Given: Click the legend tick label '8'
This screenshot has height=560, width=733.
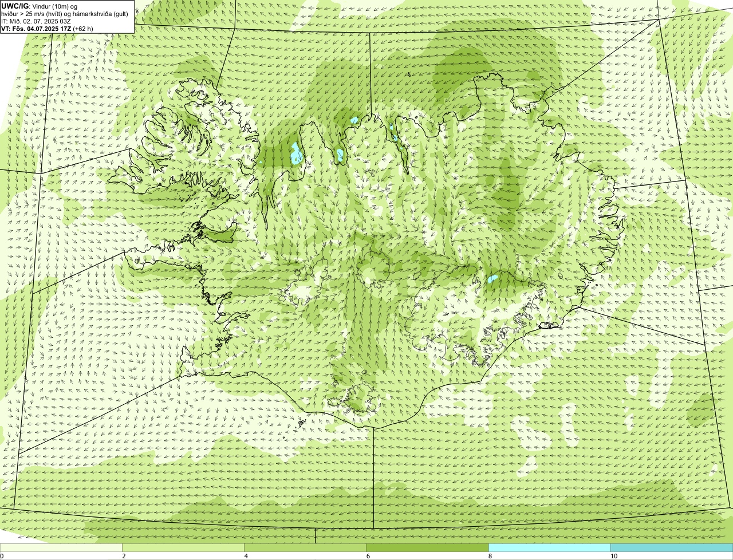Looking at the screenshot, I should click(x=490, y=556).
